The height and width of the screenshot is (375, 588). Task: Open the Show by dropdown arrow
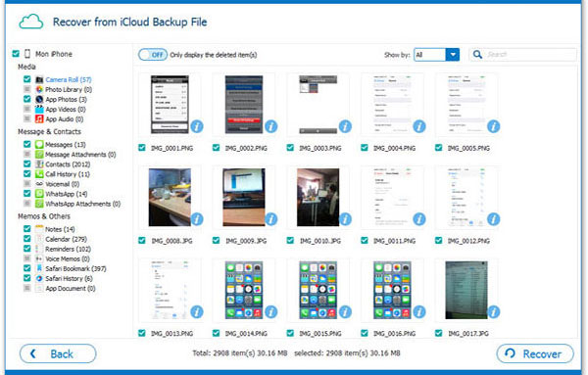(453, 55)
